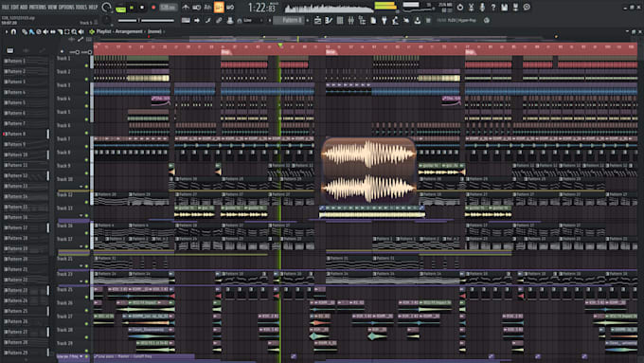The image size is (644, 363).
Task: Click the undo history refresh icon
Action: tap(460, 8)
